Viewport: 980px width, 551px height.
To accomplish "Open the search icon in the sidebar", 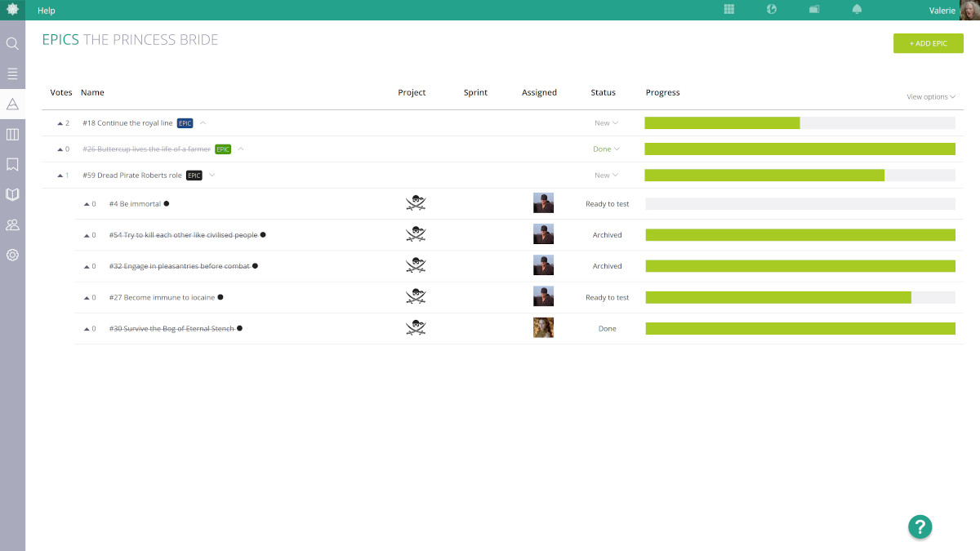I will [x=12, y=43].
